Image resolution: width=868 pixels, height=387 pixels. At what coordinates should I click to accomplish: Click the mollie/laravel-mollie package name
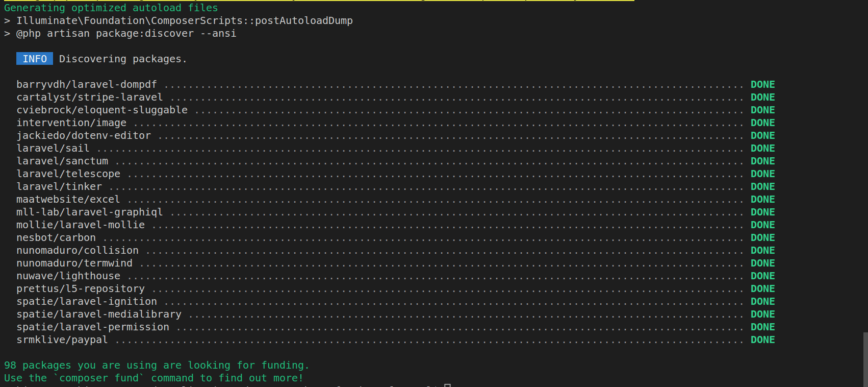(80, 225)
